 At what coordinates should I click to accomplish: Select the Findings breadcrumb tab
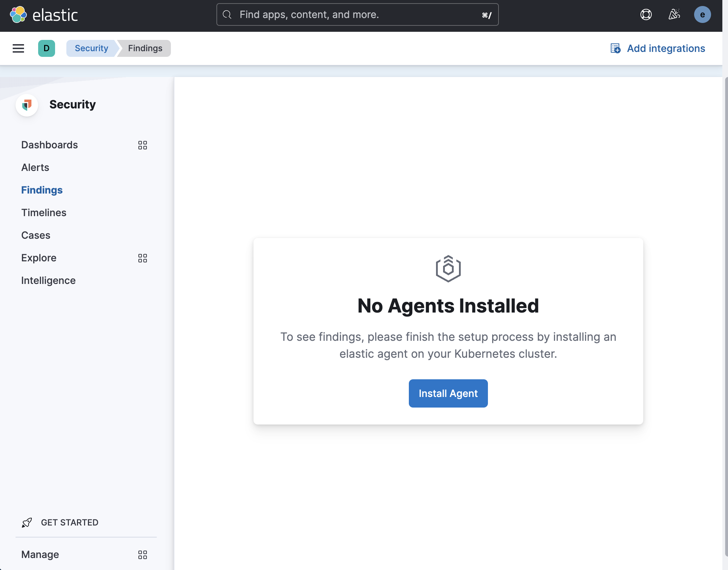pyautogui.click(x=145, y=48)
